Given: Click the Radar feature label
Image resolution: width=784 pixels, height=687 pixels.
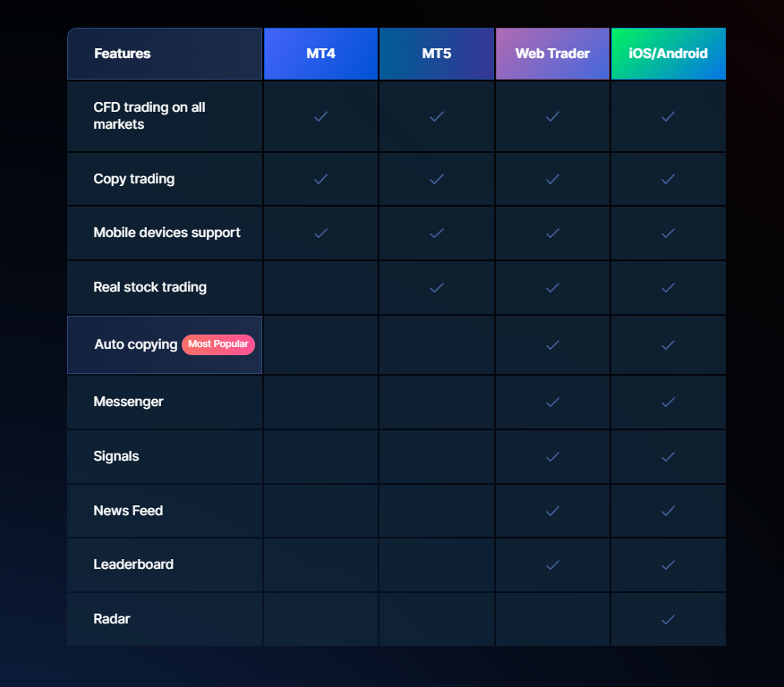Looking at the screenshot, I should point(112,619).
